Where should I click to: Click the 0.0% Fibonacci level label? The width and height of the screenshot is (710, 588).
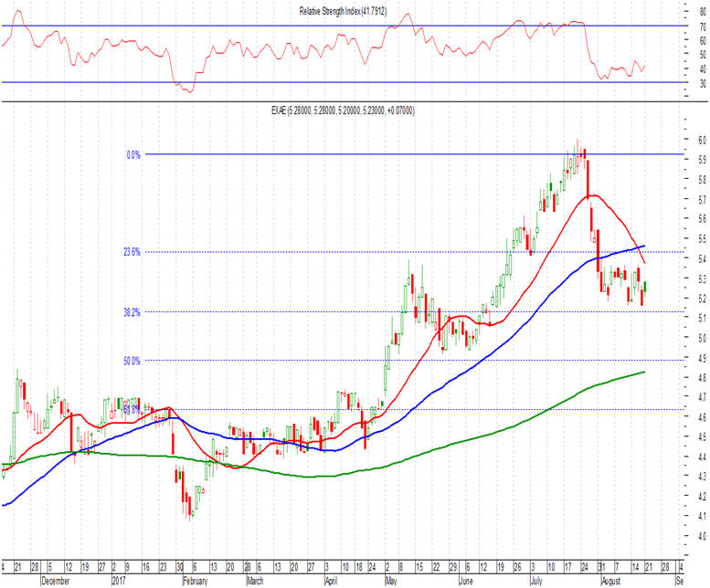(133, 155)
